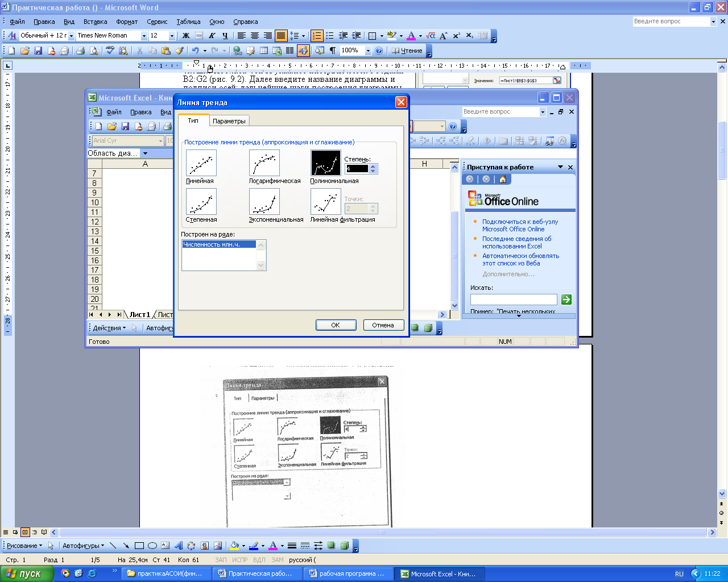Toggle Bold formatting in Word toolbar
The width and height of the screenshot is (728, 582).
click(185, 36)
